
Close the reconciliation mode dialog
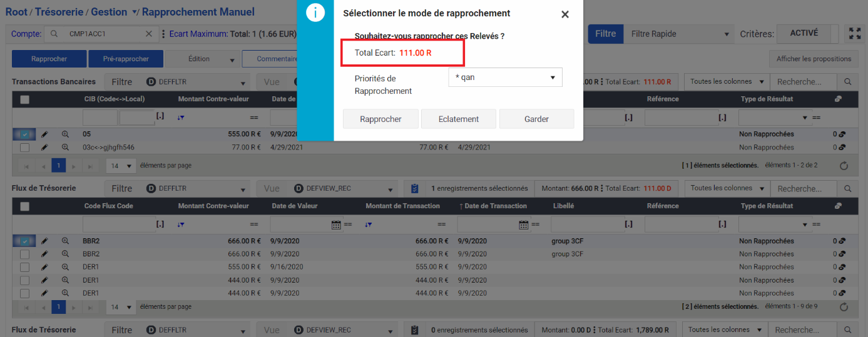[x=564, y=14]
